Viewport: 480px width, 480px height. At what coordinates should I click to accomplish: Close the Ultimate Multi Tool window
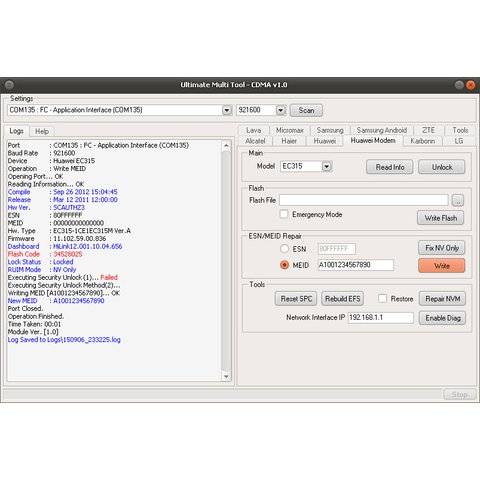point(470,85)
